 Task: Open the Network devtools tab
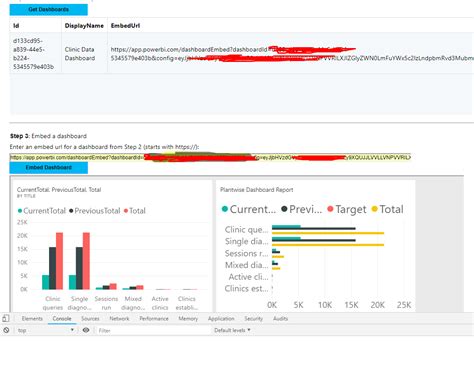119,319
